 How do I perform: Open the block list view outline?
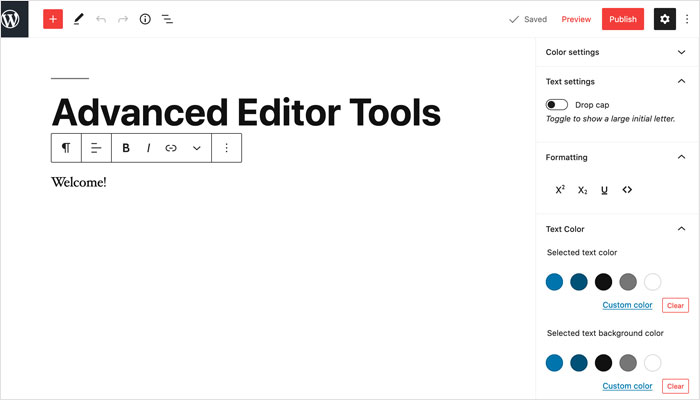click(167, 19)
